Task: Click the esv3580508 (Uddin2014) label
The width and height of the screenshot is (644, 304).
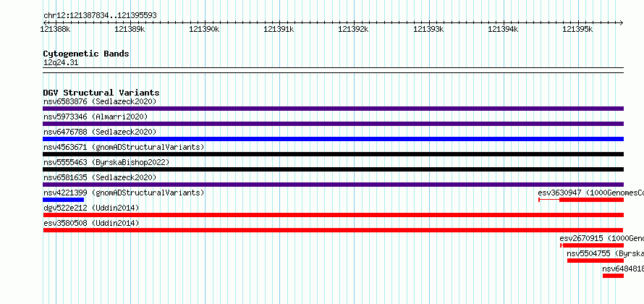Action: 91,223
